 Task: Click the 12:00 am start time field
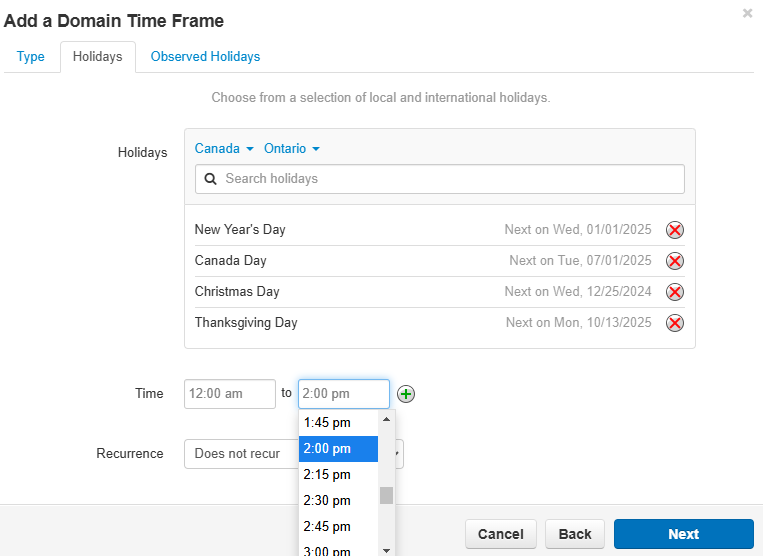click(x=230, y=394)
